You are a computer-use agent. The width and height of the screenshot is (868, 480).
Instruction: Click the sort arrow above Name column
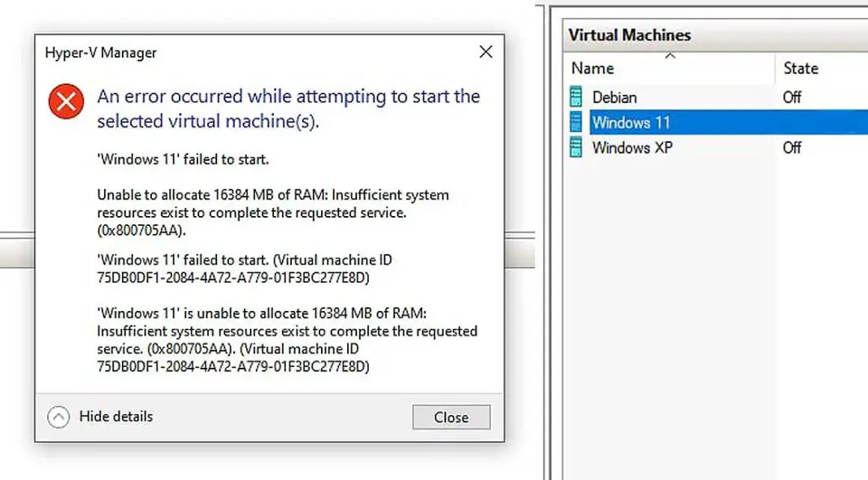click(670, 56)
